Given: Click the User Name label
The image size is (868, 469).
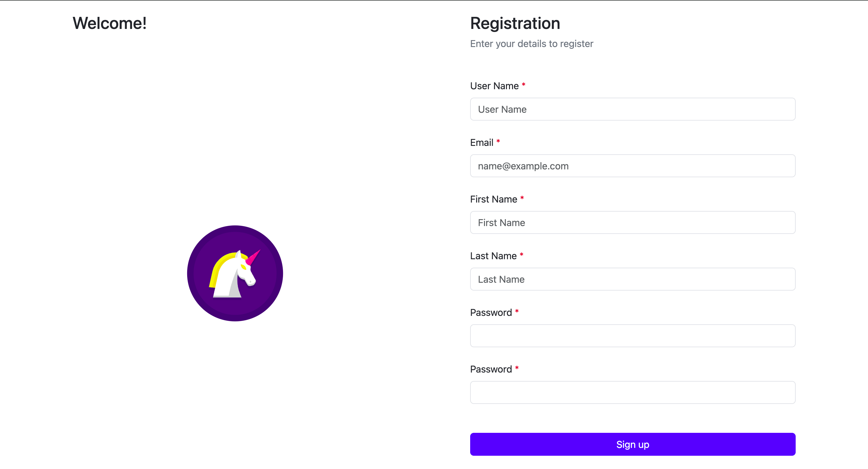Looking at the screenshot, I should (494, 86).
